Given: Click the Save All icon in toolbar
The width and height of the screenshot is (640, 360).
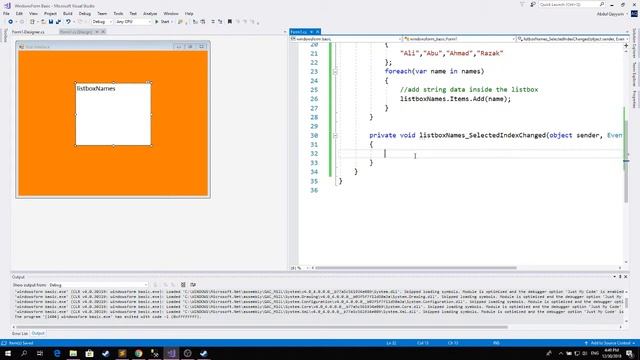Looking at the screenshot, I should point(58,22).
